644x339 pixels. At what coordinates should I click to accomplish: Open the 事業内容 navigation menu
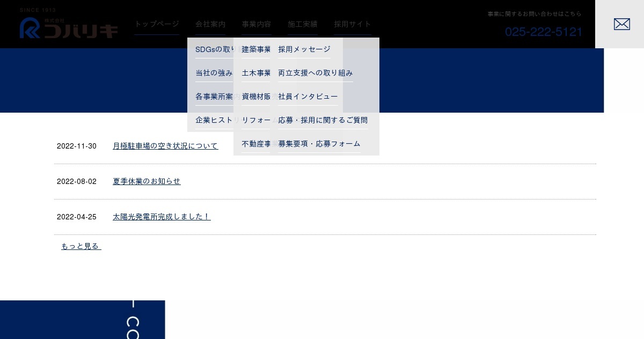click(x=257, y=24)
